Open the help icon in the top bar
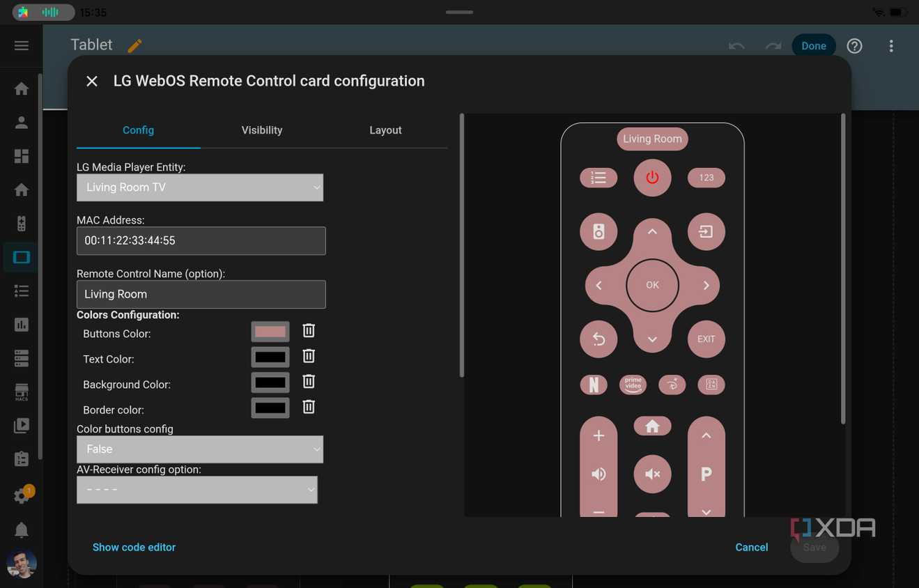919x588 pixels. 854,46
